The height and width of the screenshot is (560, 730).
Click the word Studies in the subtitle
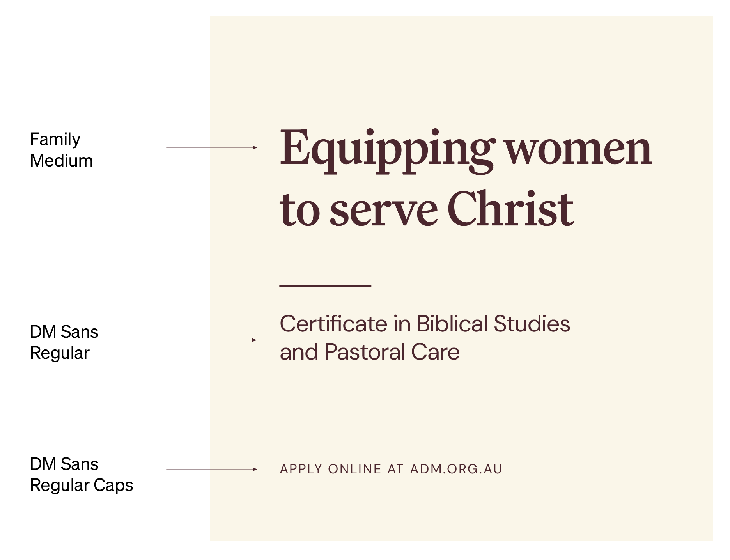pos(532,324)
